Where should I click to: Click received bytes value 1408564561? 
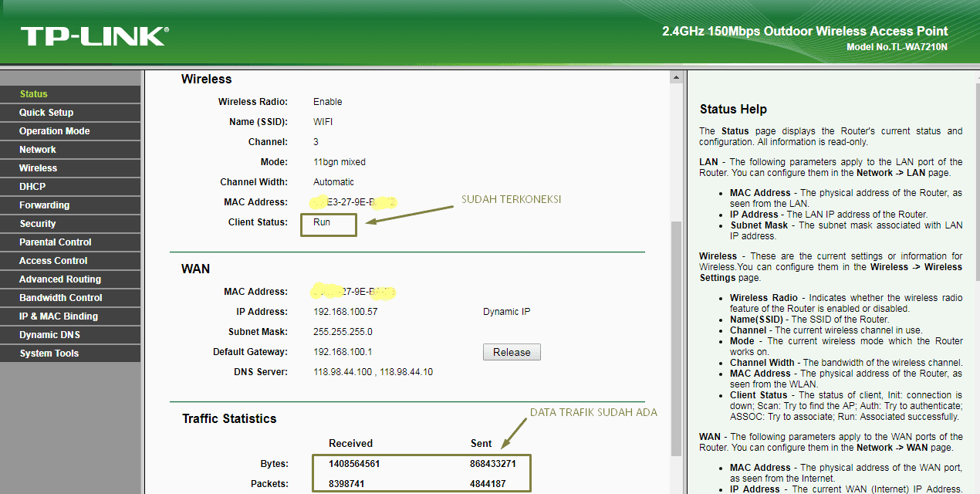click(354, 464)
